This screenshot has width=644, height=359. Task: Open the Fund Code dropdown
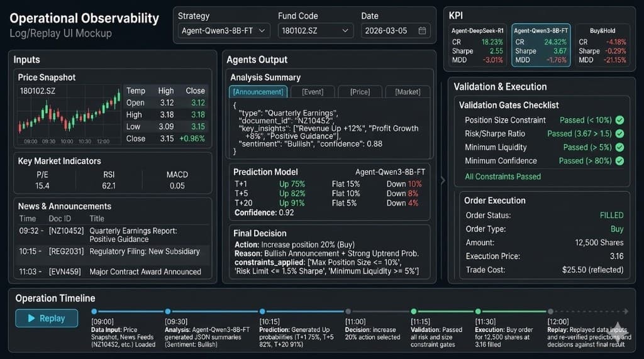316,30
